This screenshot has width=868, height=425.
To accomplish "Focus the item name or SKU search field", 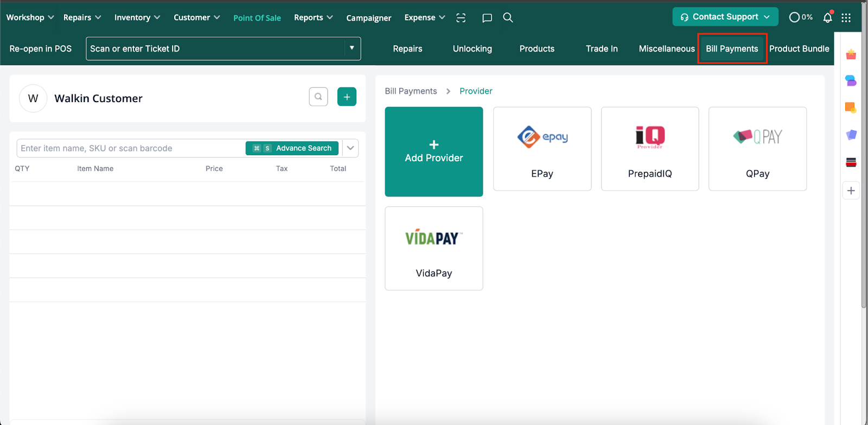I will click(x=131, y=148).
